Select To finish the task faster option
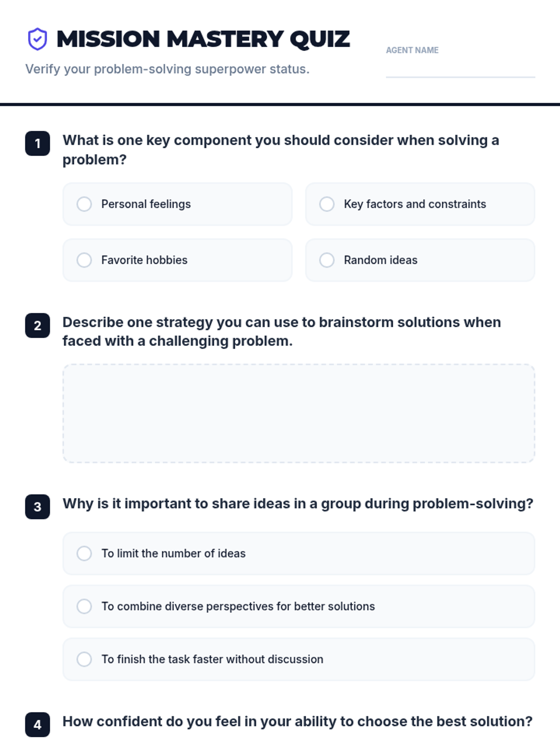 pos(299,659)
